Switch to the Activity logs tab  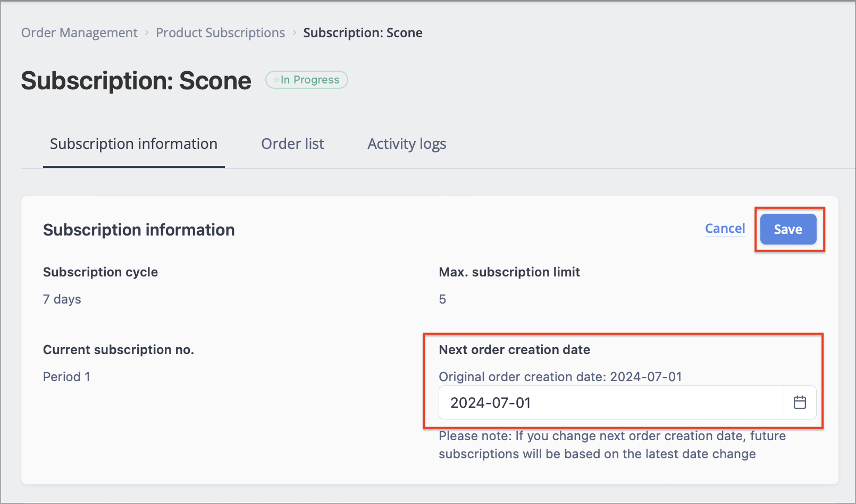pos(407,144)
